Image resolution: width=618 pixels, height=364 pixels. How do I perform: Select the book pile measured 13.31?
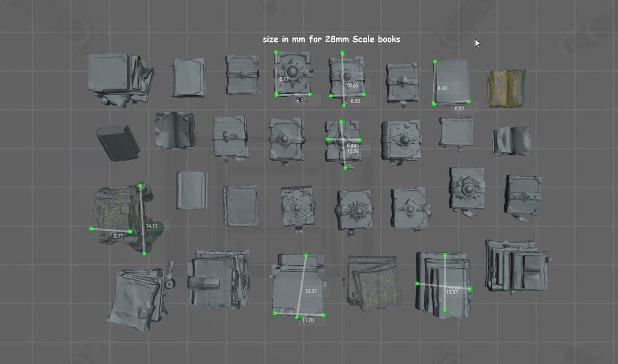(299, 285)
